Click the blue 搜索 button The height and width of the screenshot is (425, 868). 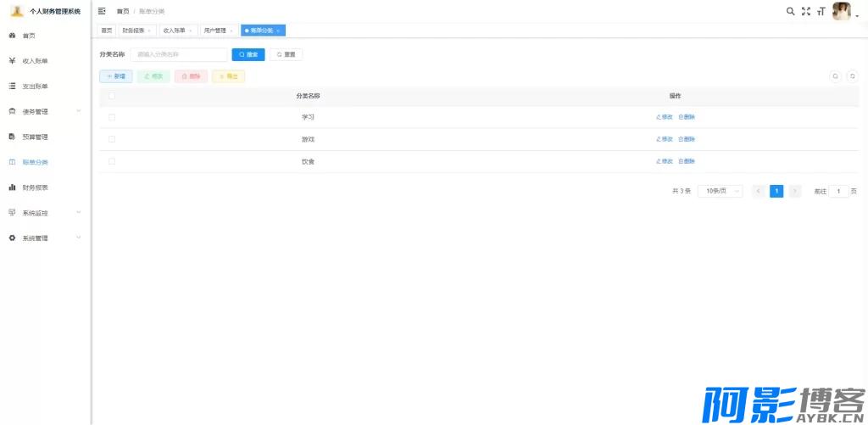point(248,54)
